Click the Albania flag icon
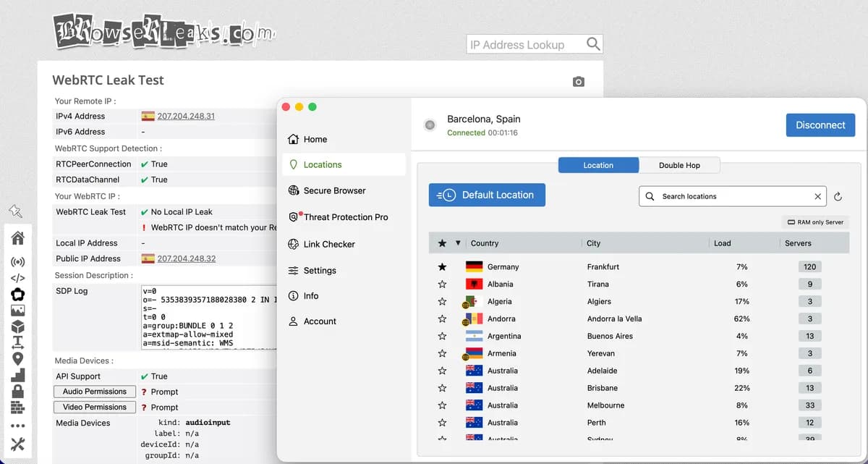 click(474, 284)
